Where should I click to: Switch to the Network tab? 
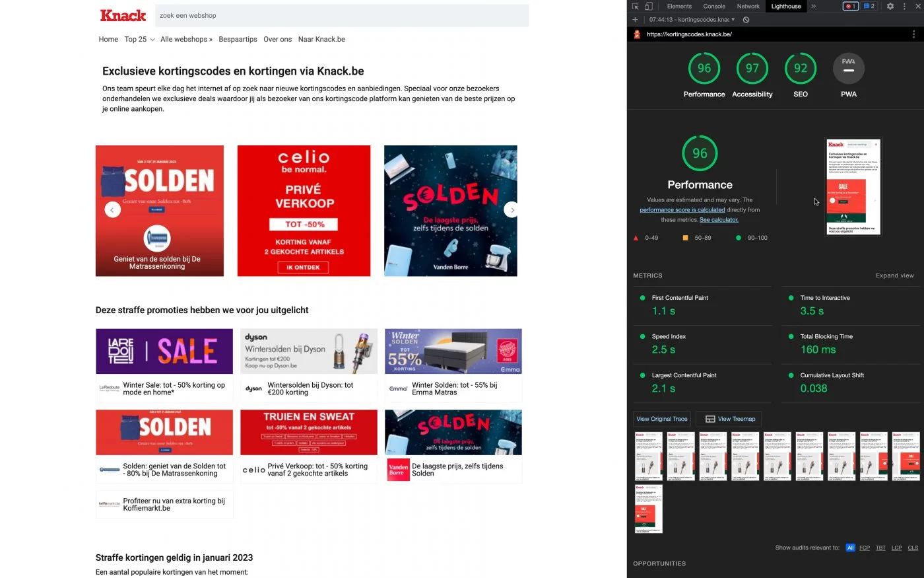coord(748,6)
